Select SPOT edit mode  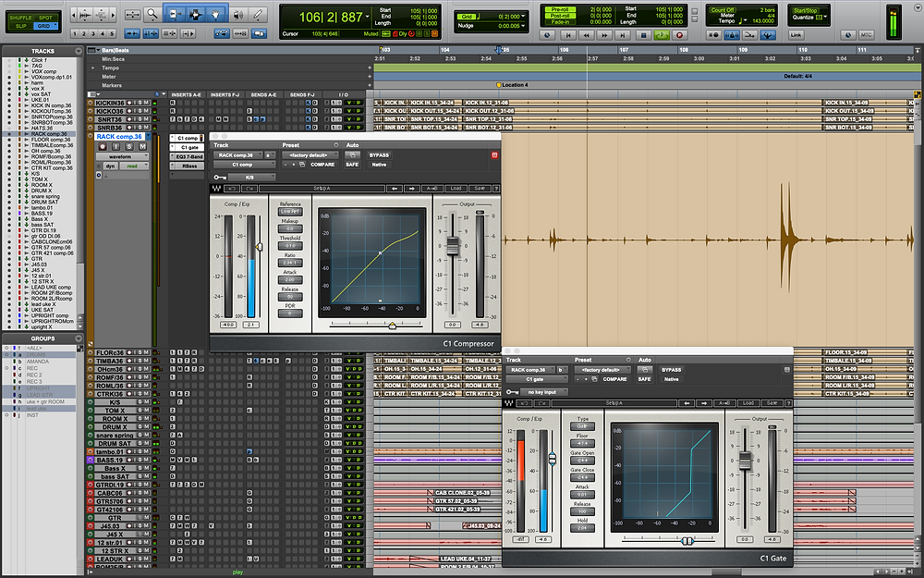click(x=46, y=18)
